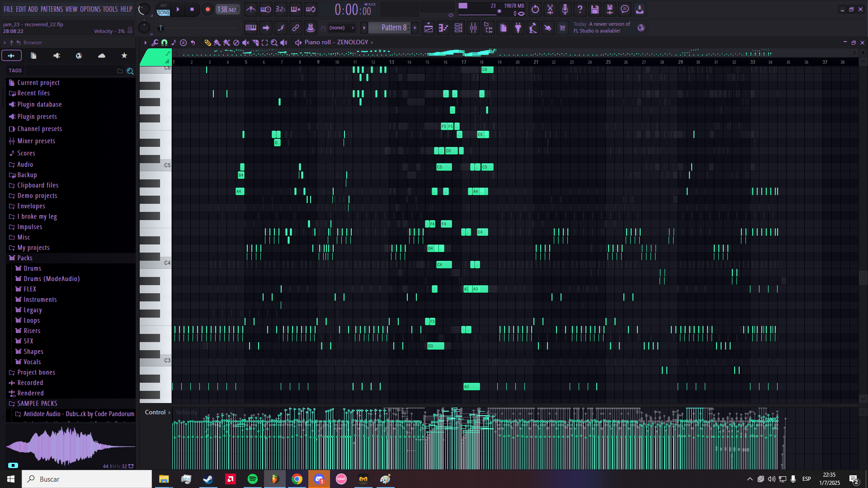This screenshot has width=868, height=488.
Task: Open the piano roll menu arrow
Action: coord(145,42)
